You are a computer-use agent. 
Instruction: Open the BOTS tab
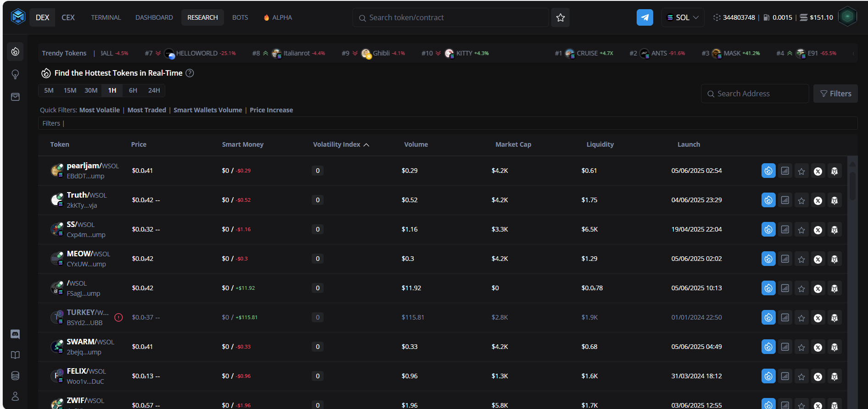click(240, 17)
